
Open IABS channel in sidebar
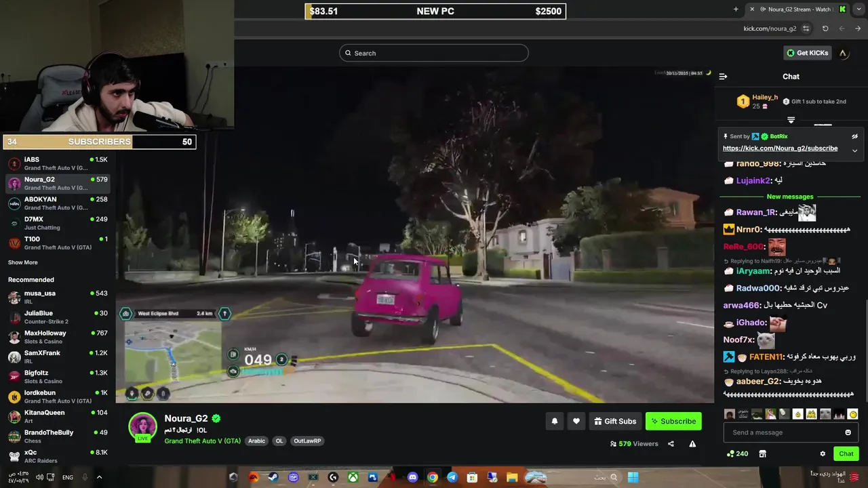click(x=58, y=163)
